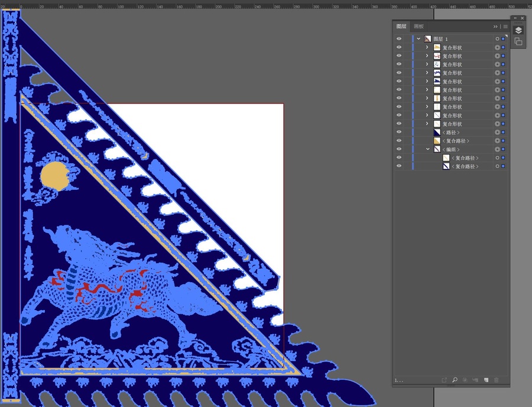This screenshot has width=532, height=407.
Task: Expand the seventh 复合形状 row
Action: click(x=427, y=98)
